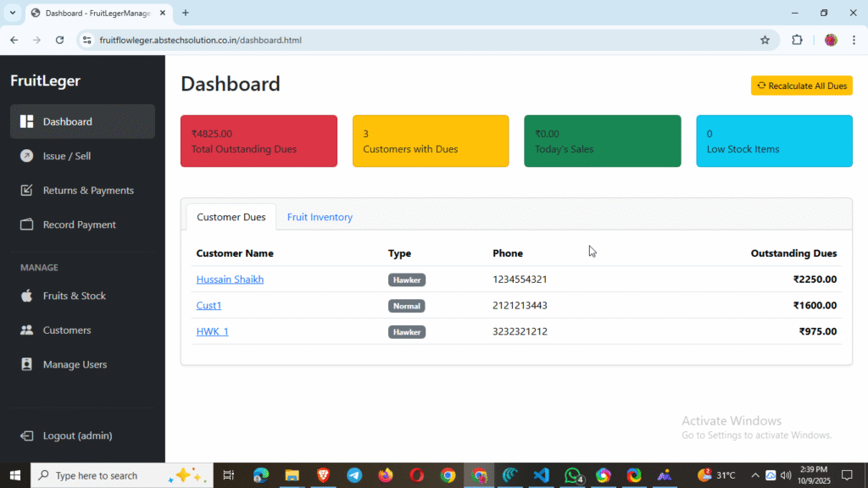Open the Issue / Sell sidebar icon
Viewport: 868px width, 488px height.
(x=27, y=156)
